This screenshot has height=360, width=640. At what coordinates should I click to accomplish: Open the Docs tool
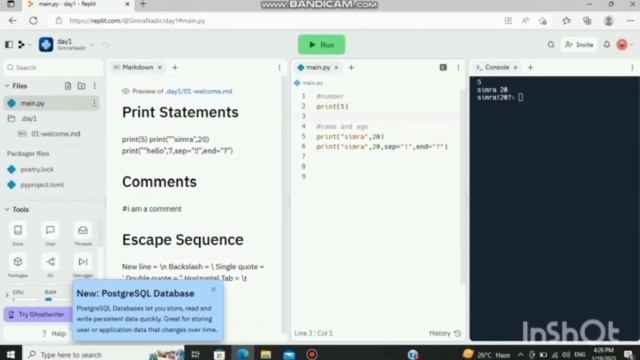pos(18,234)
